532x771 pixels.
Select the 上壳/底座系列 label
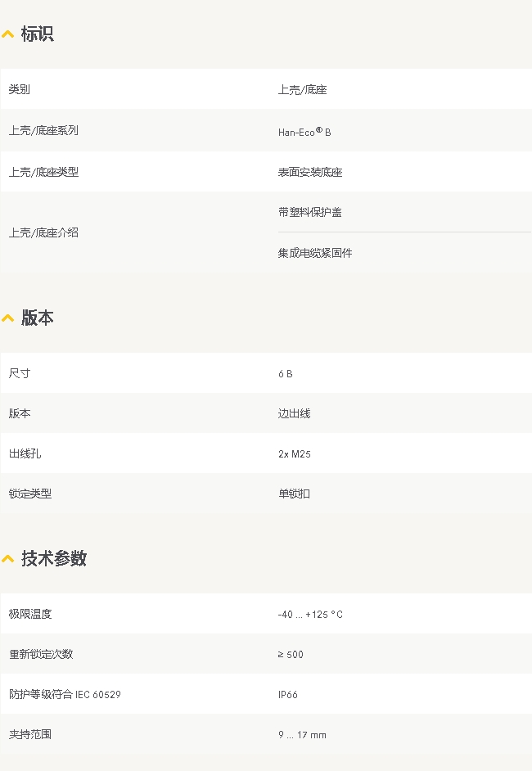coord(43,130)
